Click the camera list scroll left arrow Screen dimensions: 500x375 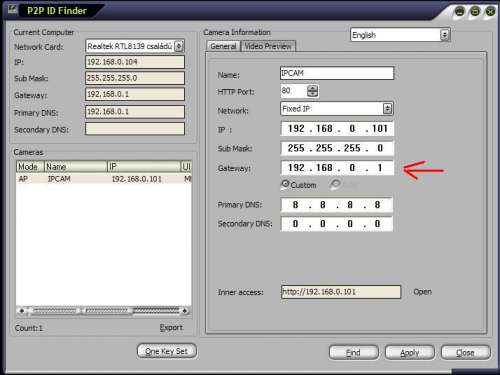pos(22,311)
